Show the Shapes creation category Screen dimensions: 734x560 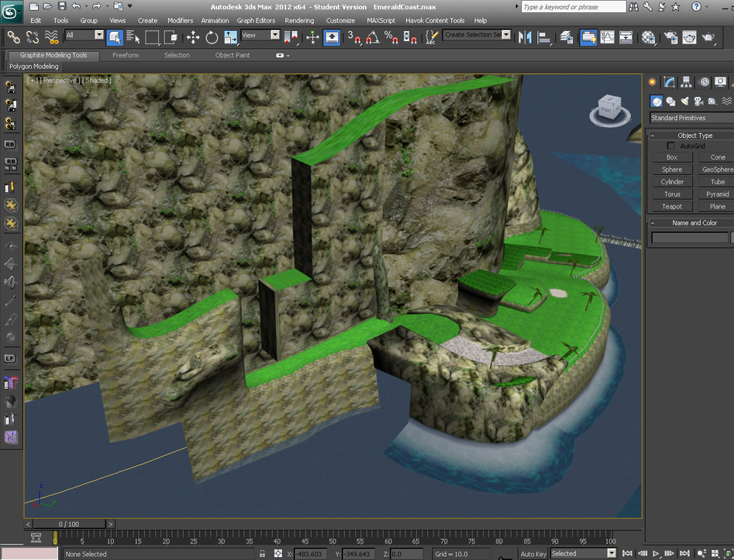click(x=670, y=101)
